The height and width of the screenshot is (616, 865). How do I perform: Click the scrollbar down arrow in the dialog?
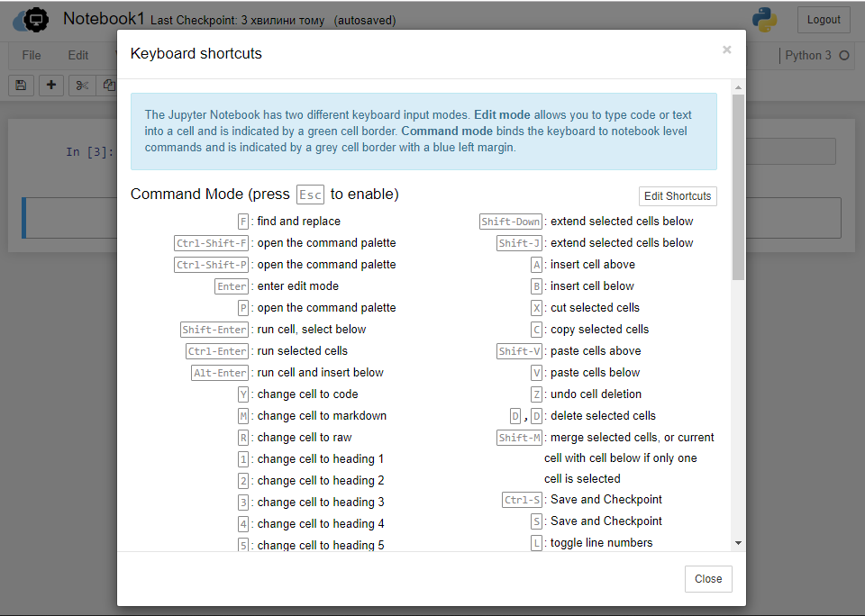coord(738,543)
